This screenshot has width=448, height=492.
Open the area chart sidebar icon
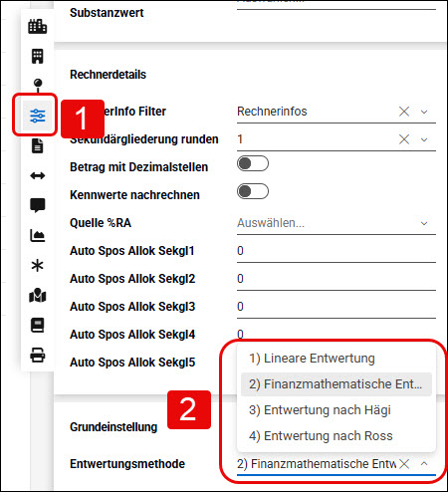[38, 235]
